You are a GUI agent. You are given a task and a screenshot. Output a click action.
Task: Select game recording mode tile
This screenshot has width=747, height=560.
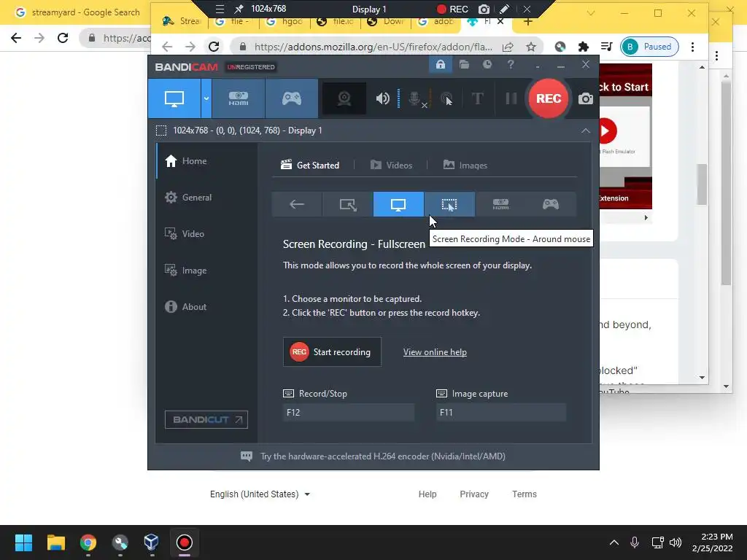tap(551, 204)
